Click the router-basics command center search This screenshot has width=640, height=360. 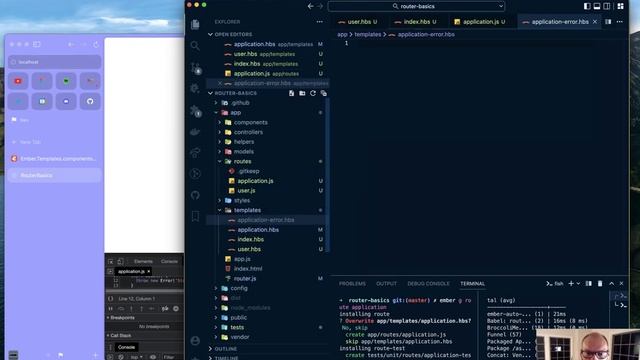[416, 6]
